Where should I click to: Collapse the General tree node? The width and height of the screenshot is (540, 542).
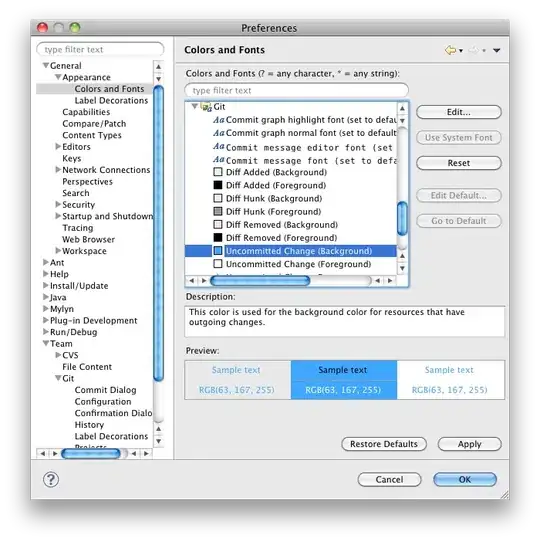click(x=46, y=65)
